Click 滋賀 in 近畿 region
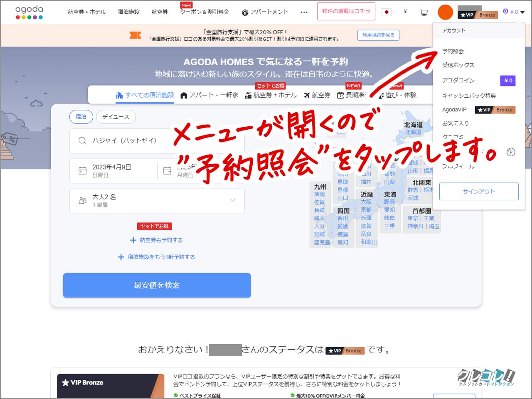 366,226
